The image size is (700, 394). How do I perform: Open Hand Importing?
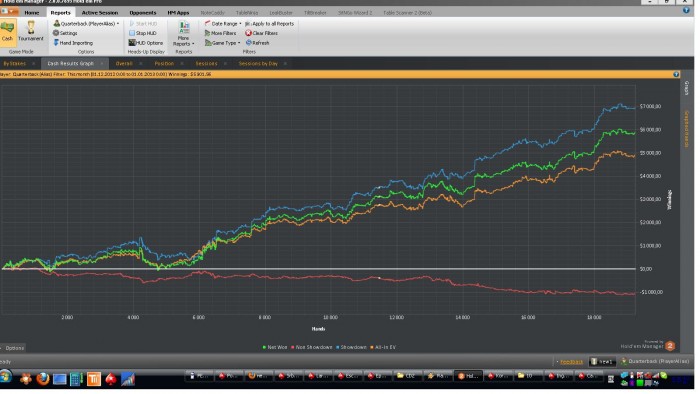[73, 43]
